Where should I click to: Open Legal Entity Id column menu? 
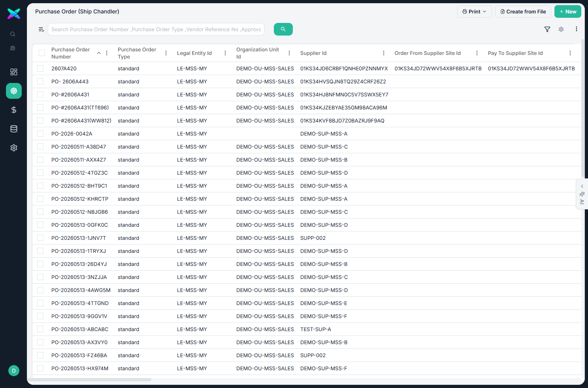[225, 53]
